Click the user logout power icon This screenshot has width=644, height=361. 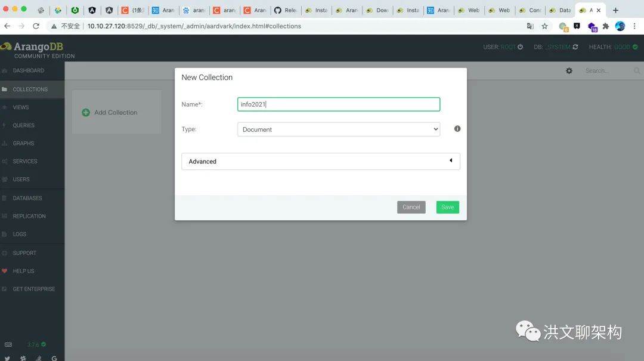pos(520,47)
